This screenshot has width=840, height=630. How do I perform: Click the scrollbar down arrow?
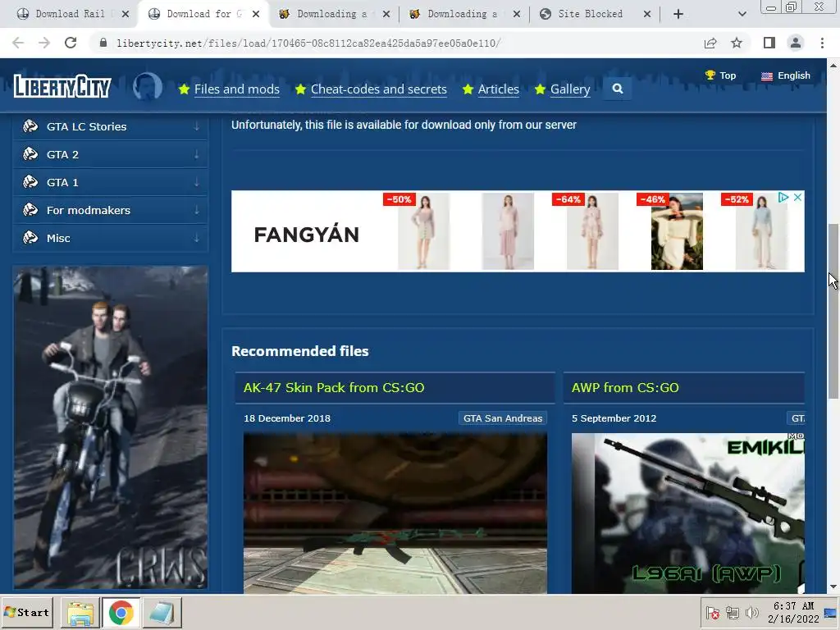[x=833, y=587]
